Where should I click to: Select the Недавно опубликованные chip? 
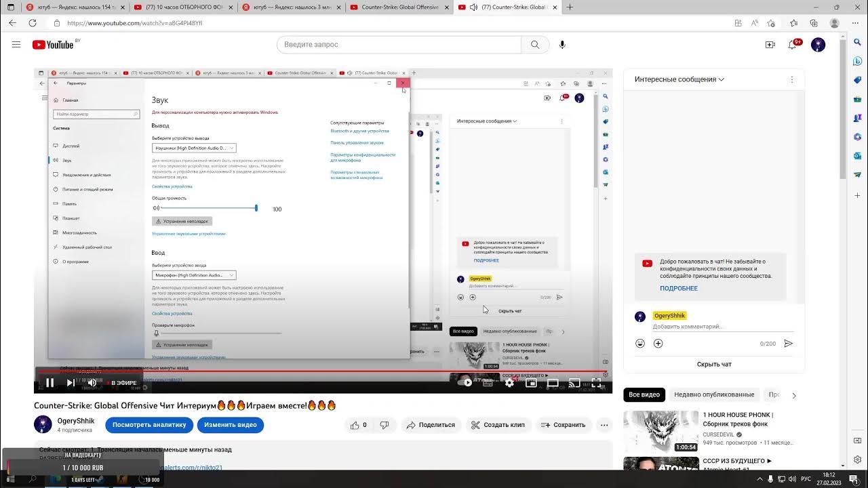[x=714, y=394]
